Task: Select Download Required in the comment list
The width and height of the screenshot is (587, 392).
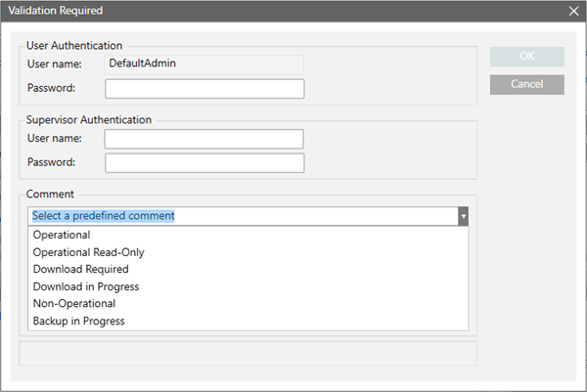Action: pyautogui.click(x=80, y=269)
